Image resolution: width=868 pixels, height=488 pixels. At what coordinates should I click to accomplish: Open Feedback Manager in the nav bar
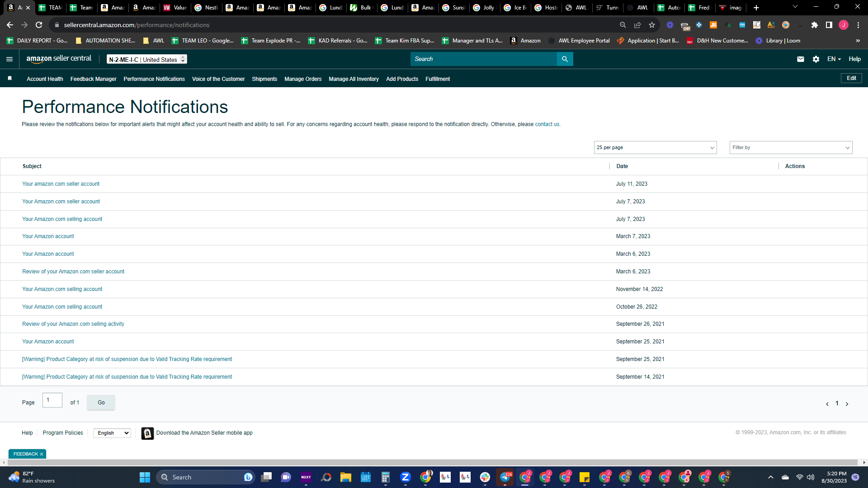93,79
